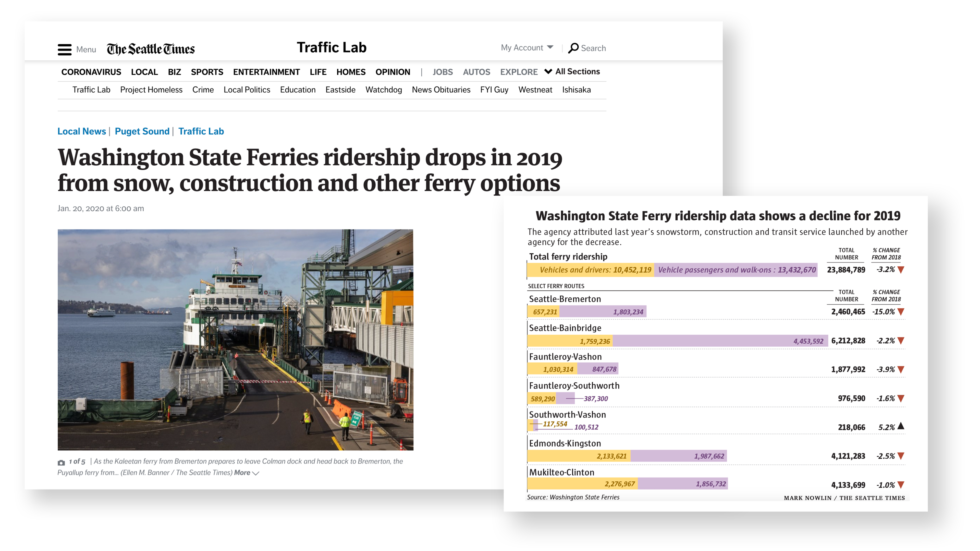Click the camera icon by photo count
The height and width of the screenshot is (551, 980).
coord(61,462)
